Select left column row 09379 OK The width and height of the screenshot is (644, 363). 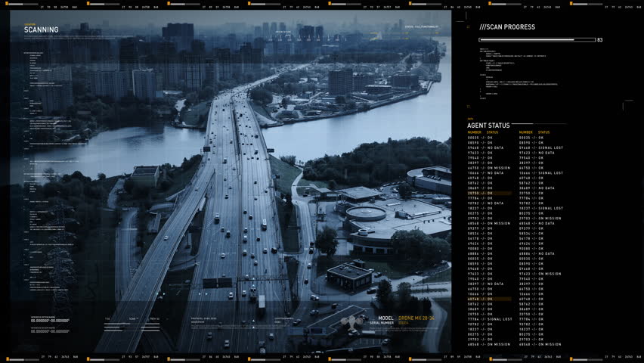480,228
